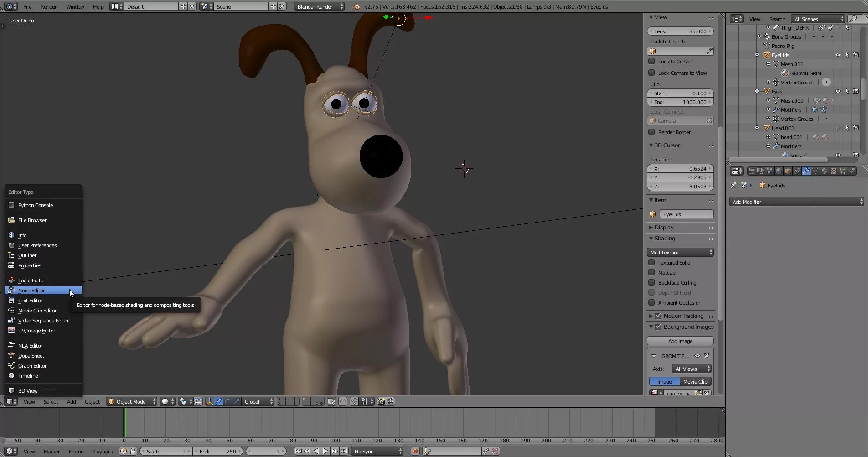Jump to last frame in timeline
The height and width of the screenshot is (457, 868).
(x=344, y=451)
